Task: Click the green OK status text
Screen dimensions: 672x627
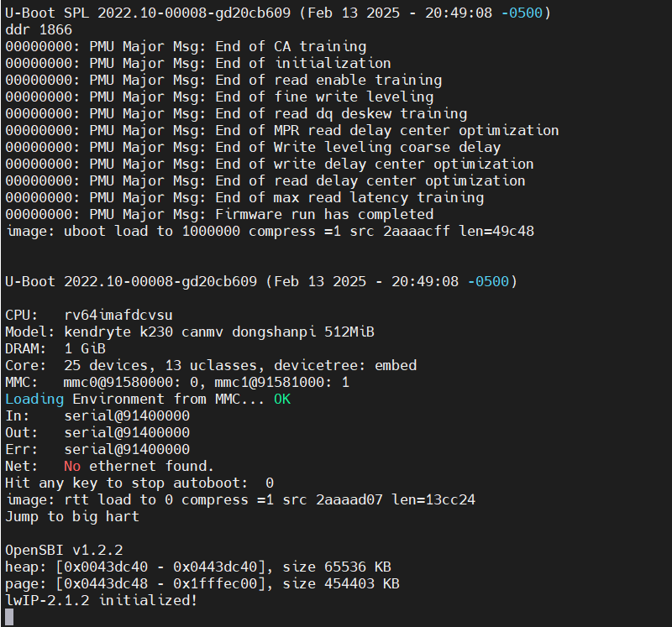Action: 282,400
